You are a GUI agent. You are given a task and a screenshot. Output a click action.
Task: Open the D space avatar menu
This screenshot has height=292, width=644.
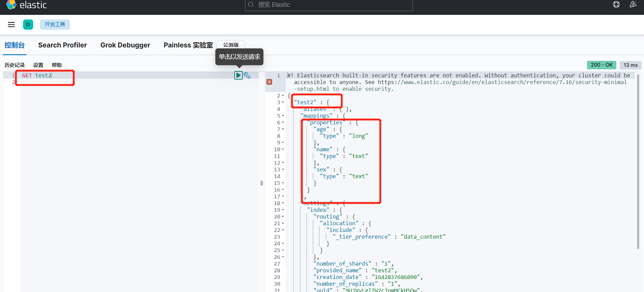click(28, 25)
